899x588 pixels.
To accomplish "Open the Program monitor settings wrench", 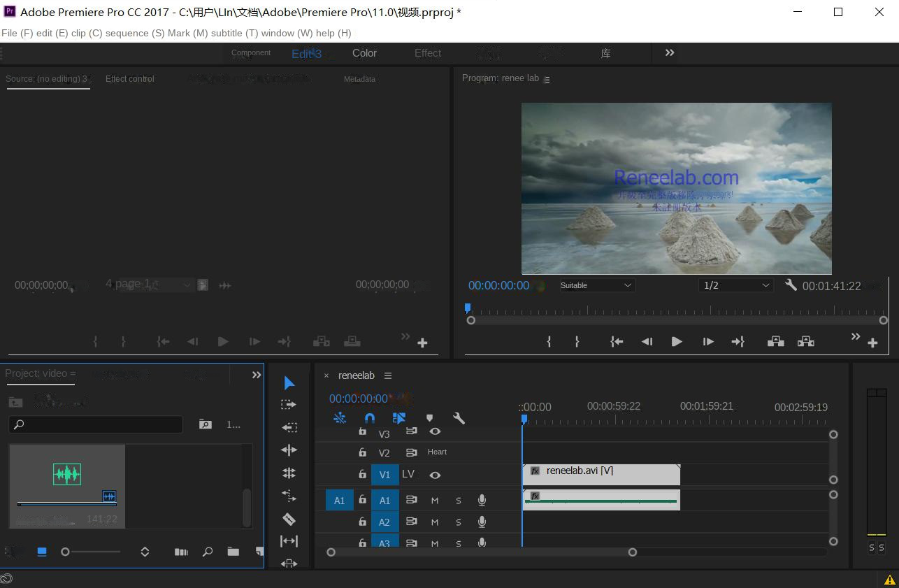I will [791, 285].
